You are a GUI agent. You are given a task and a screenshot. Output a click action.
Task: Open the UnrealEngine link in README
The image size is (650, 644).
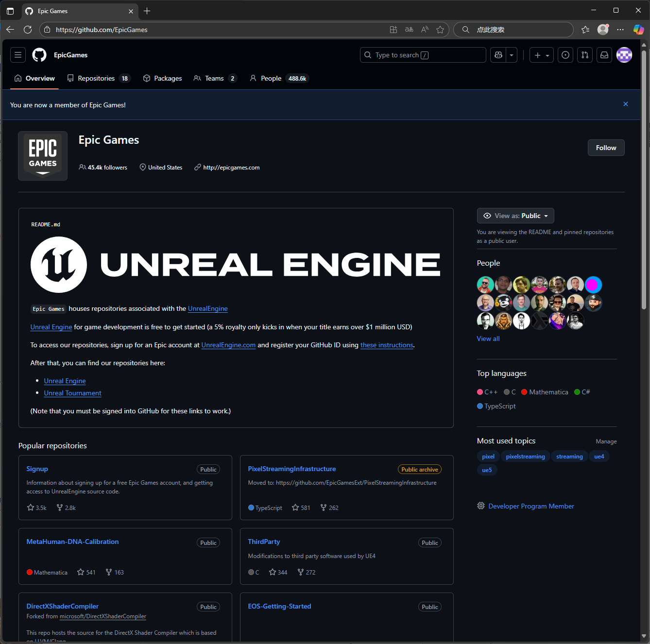click(208, 308)
